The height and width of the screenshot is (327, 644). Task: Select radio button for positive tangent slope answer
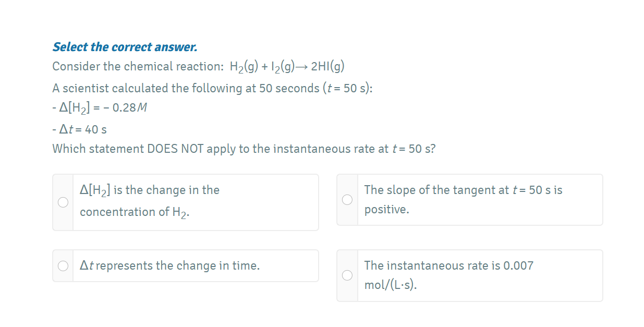(347, 200)
